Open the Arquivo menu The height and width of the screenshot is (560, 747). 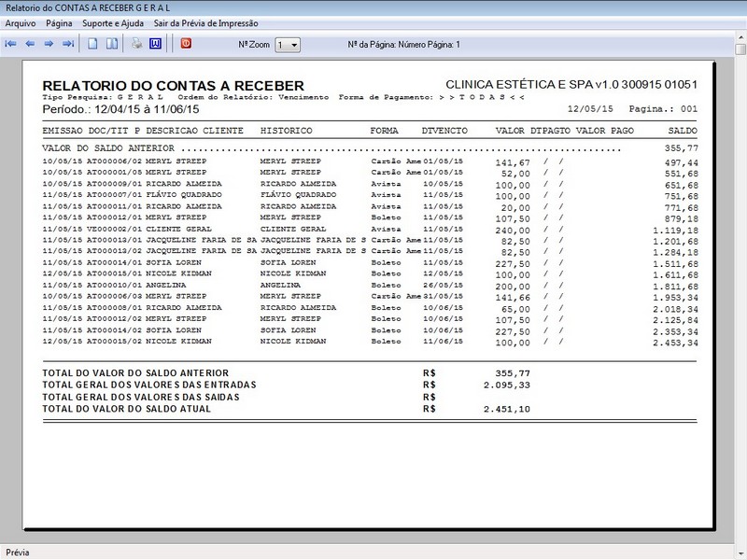(x=21, y=22)
